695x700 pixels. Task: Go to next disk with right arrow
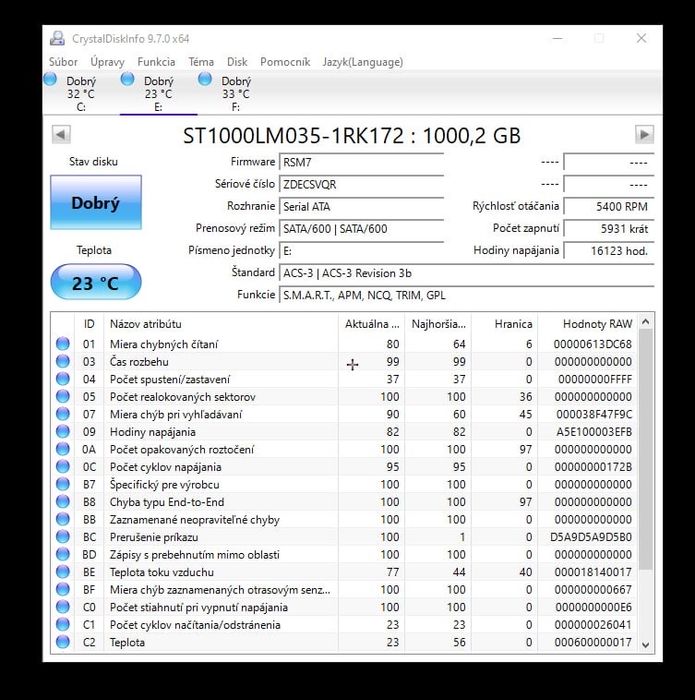pyautogui.click(x=644, y=134)
